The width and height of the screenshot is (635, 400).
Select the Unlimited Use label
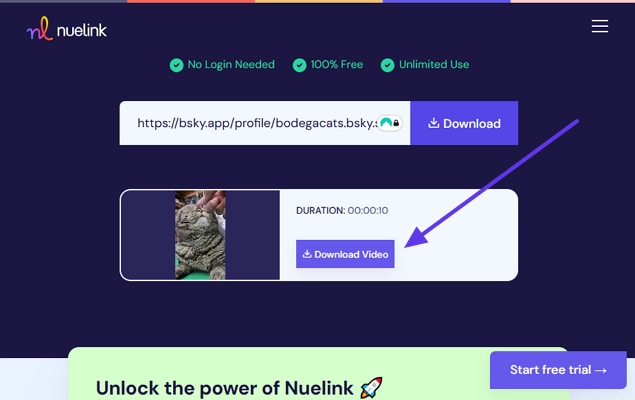[x=434, y=64]
